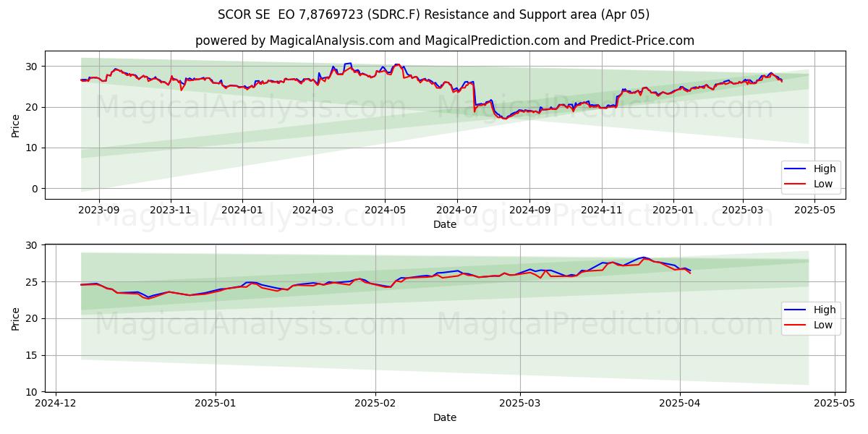This screenshot has width=868, height=434.
Task: Click the '2024-01' date label on top chart
Action: (x=242, y=210)
